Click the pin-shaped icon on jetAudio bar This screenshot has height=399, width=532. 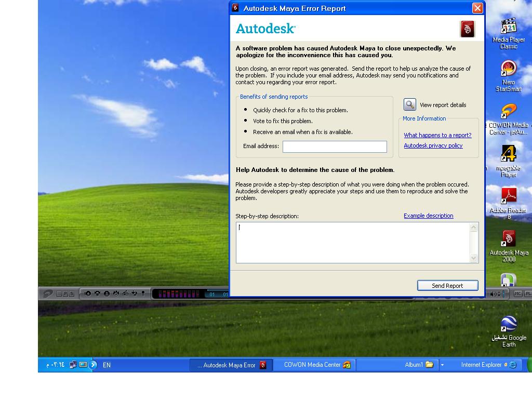tap(143, 294)
